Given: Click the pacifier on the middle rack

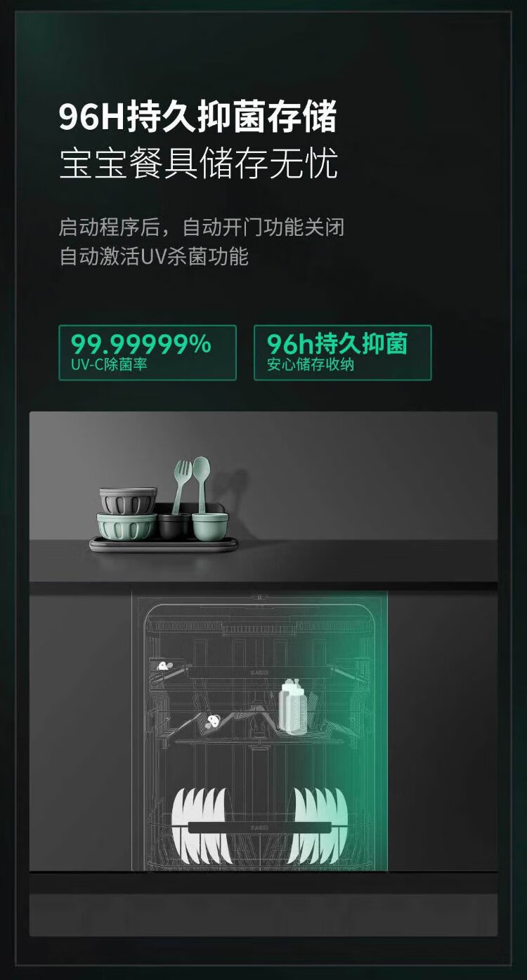Looking at the screenshot, I should (212, 721).
